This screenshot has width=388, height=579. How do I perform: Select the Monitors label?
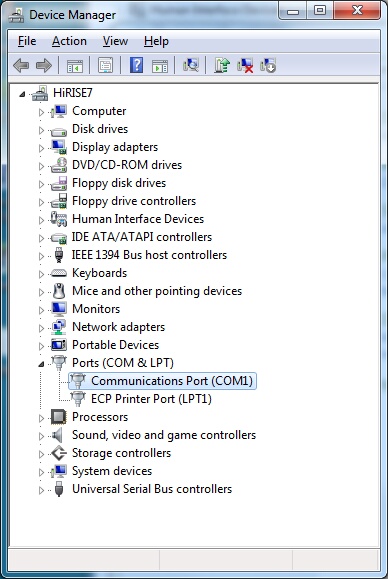[96, 309]
